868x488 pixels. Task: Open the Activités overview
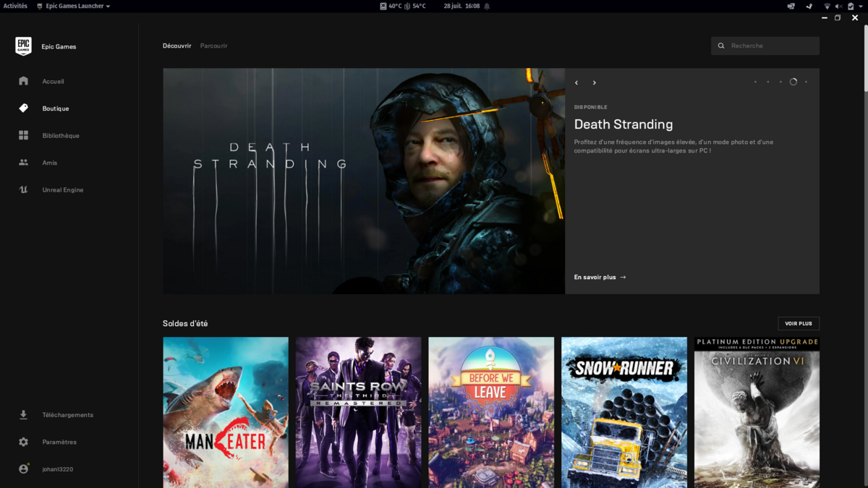click(15, 6)
